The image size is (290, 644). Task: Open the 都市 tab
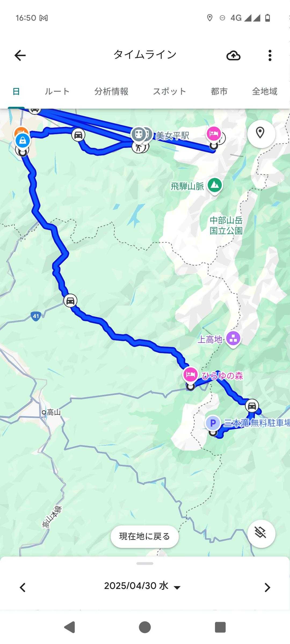point(219,92)
